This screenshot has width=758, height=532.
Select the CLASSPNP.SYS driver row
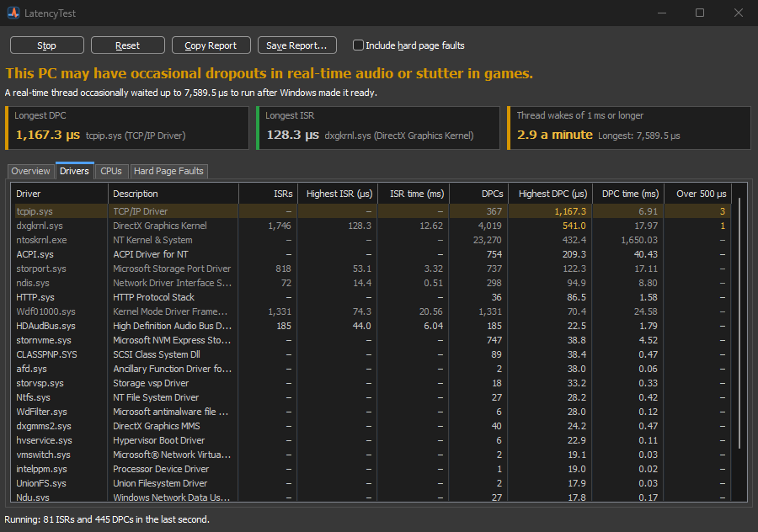pyautogui.click(x=371, y=354)
